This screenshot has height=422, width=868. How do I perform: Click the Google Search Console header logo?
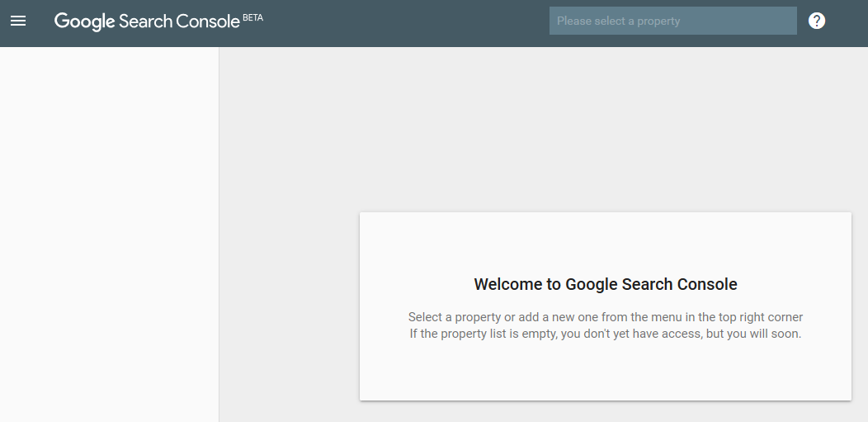click(147, 21)
